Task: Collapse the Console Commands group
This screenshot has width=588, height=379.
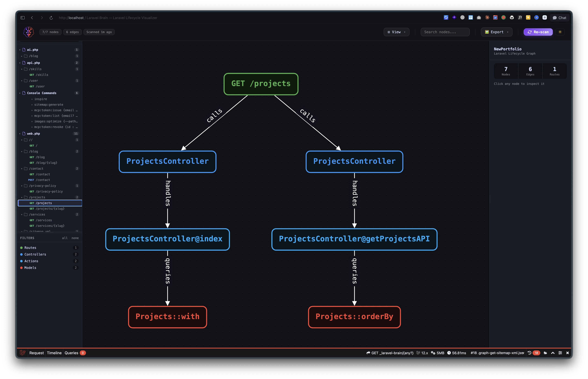Action: pos(20,93)
